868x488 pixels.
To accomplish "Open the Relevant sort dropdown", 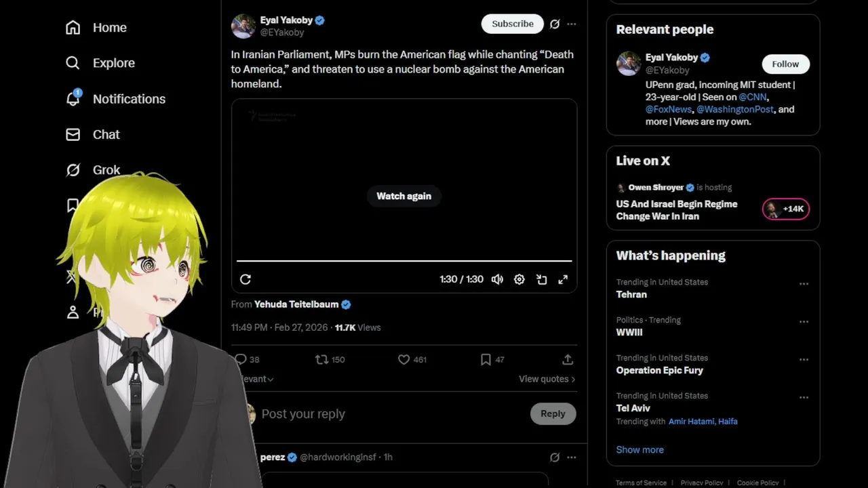I will click(x=258, y=379).
